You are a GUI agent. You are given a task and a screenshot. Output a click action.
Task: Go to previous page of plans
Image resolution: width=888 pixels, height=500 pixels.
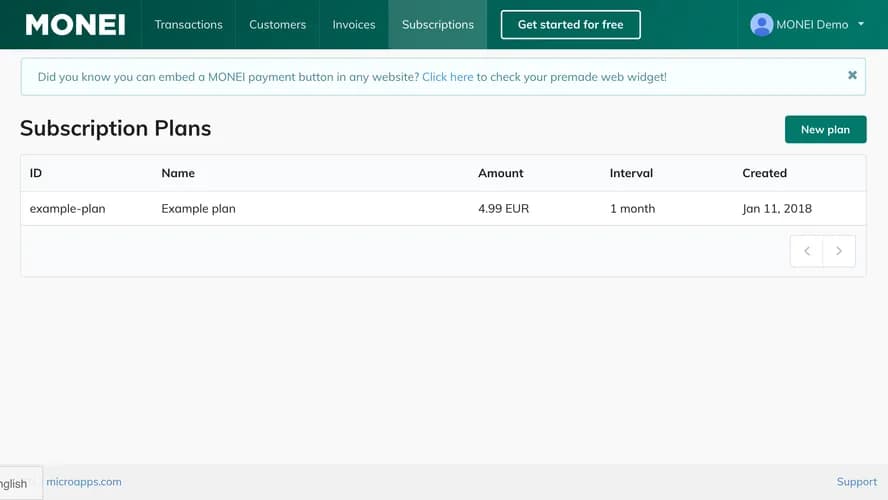tap(806, 251)
